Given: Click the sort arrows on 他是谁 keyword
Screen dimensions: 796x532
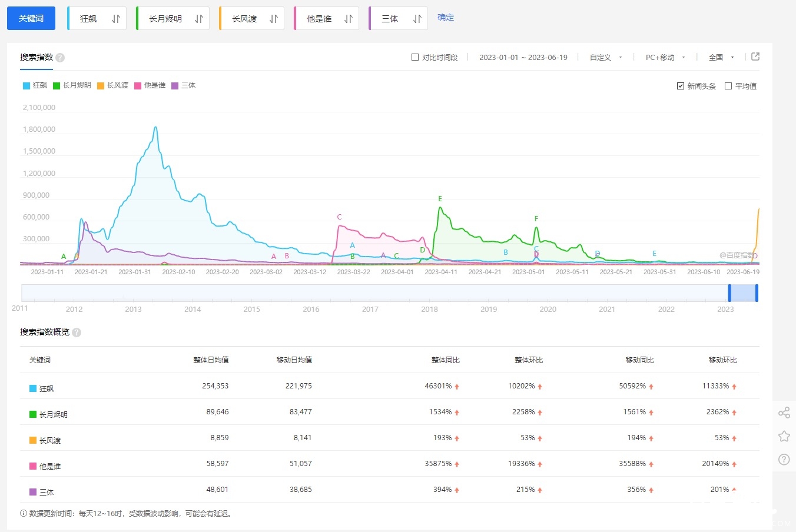Looking at the screenshot, I should coord(349,19).
